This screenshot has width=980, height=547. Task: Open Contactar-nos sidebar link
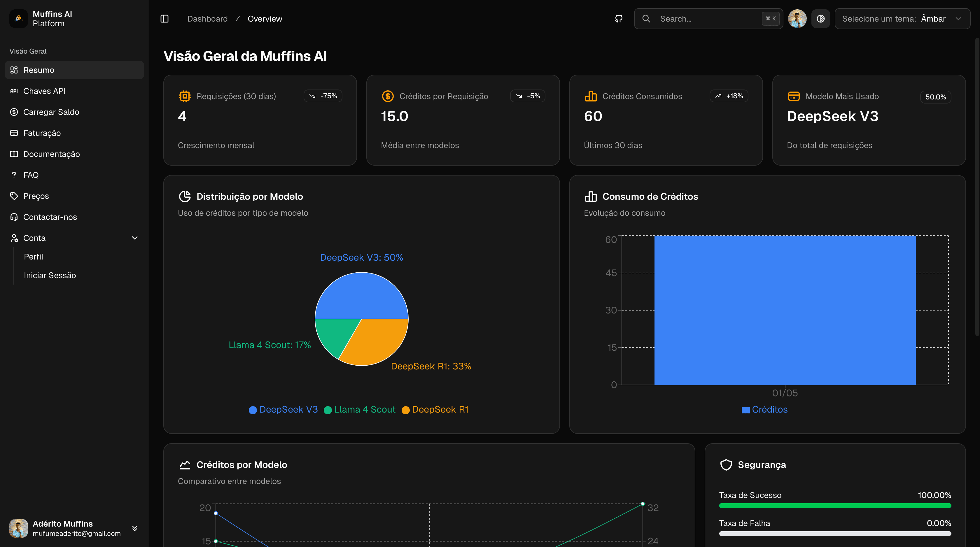tap(74, 217)
